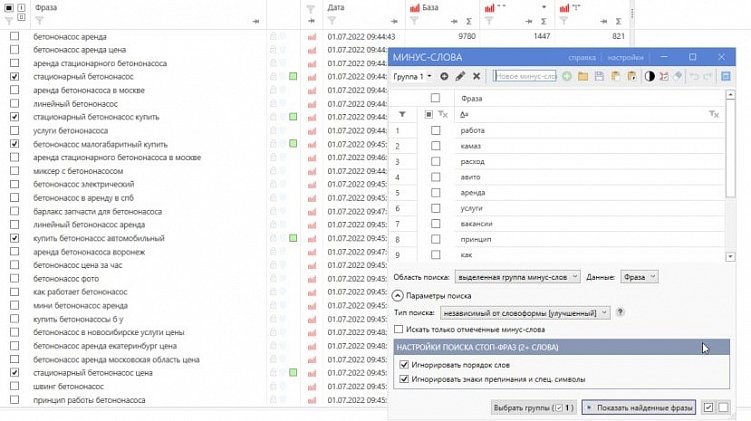
Task: Select phrase линейный бетононасос
Action: click(75, 103)
